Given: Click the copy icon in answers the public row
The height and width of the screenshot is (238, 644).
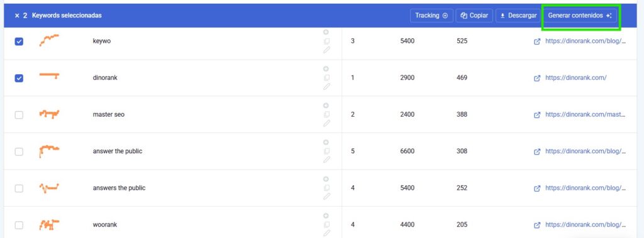Looking at the screenshot, I should [x=326, y=188].
